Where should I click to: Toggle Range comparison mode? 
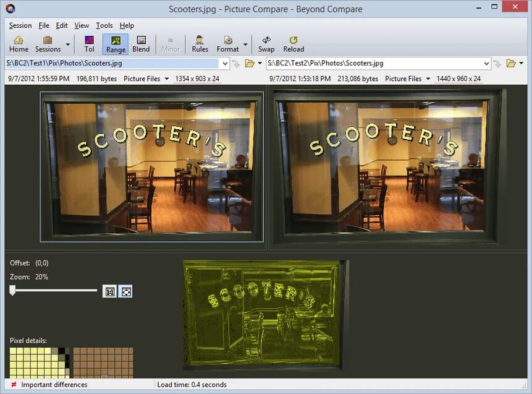tap(116, 44)
